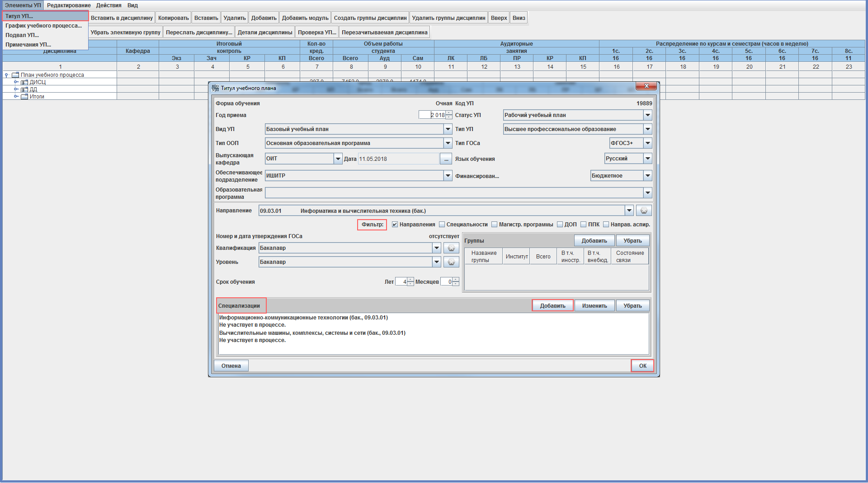Open the Действия menu
The height and width of the screenshot is (483, 868).
(x=108, y=5)
